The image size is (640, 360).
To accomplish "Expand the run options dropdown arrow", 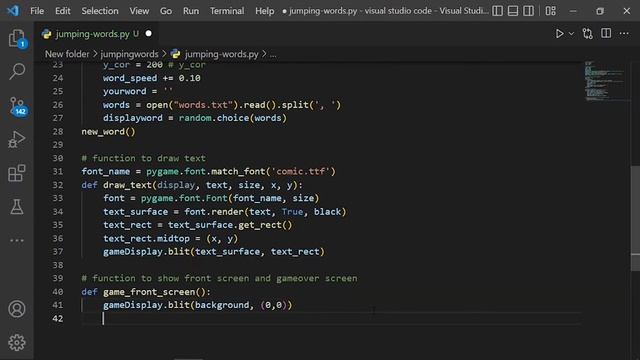I will click(x=571, y=34).
